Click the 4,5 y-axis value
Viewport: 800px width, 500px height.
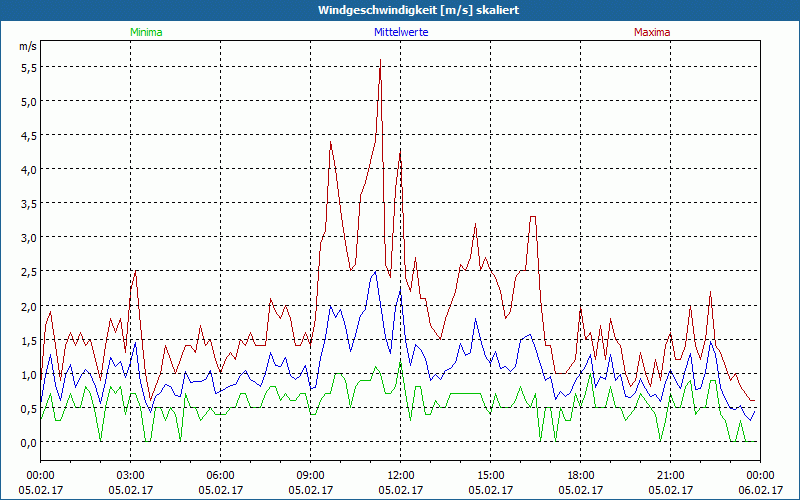pyautogui.click(x=29, y=136)
